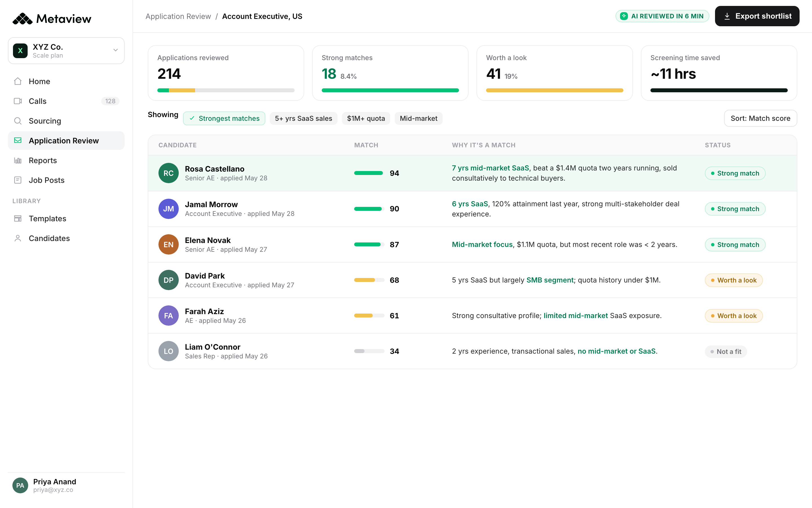Click the MATCH column header
Viewport: 812px width, 508px height.
click(x=366, y=145)
